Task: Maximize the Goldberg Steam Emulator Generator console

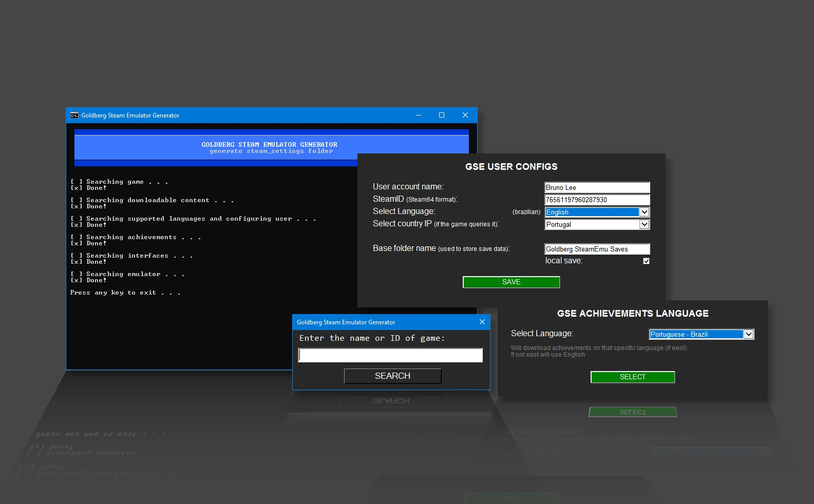Action: 442,115
